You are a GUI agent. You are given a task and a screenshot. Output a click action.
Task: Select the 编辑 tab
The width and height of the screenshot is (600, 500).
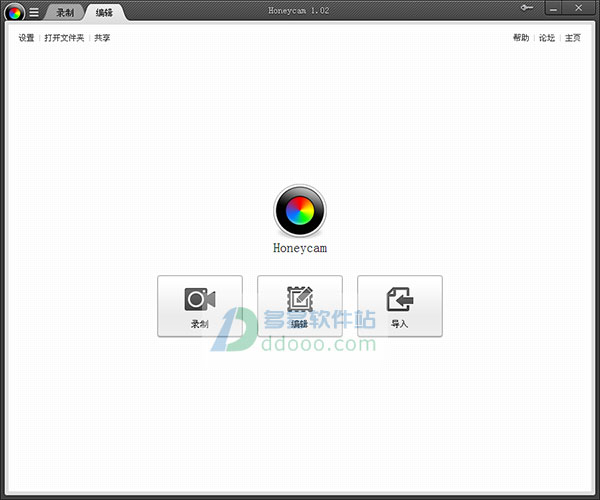[x=104, y=13]
